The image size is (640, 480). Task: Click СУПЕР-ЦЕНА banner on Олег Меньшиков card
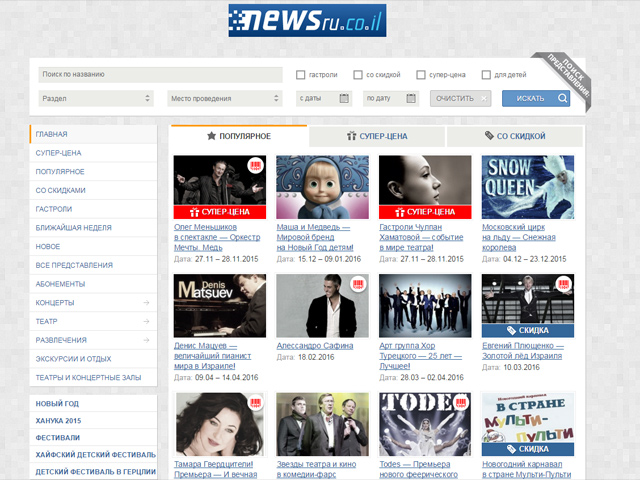[x=220, y=212]
